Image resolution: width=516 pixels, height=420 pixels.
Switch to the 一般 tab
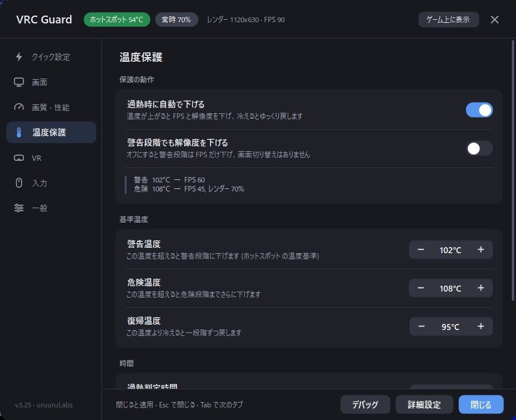point(52,208)
